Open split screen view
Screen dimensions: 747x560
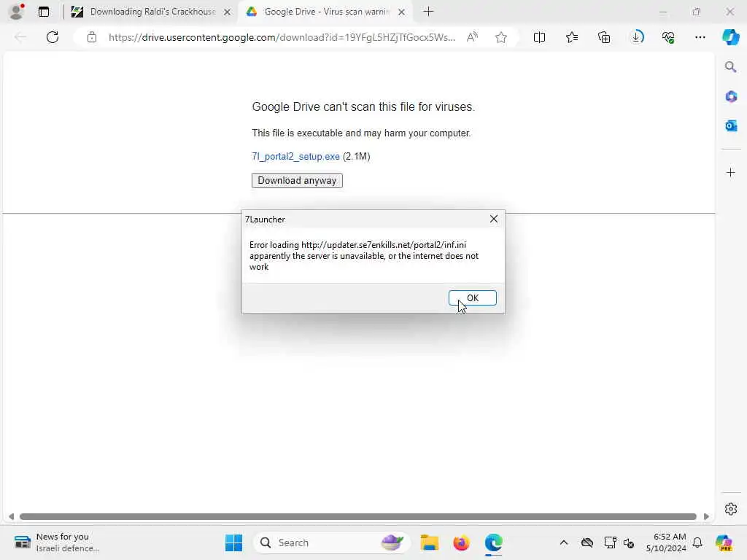(539, 37)
